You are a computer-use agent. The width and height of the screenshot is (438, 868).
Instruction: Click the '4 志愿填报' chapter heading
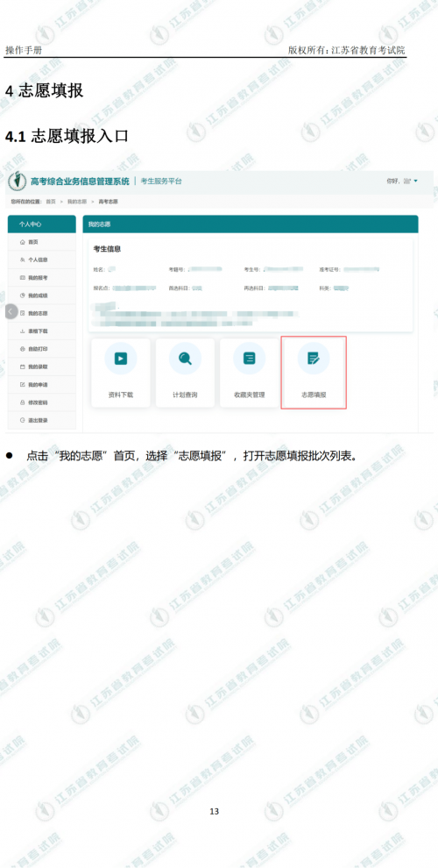(x=44, y=91)
